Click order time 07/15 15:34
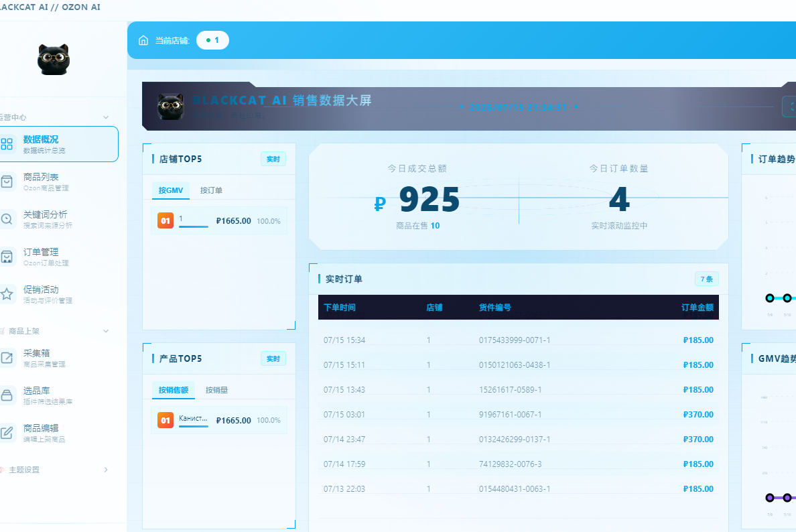Viewport: 796px width, 532px height. coord(344,340)
